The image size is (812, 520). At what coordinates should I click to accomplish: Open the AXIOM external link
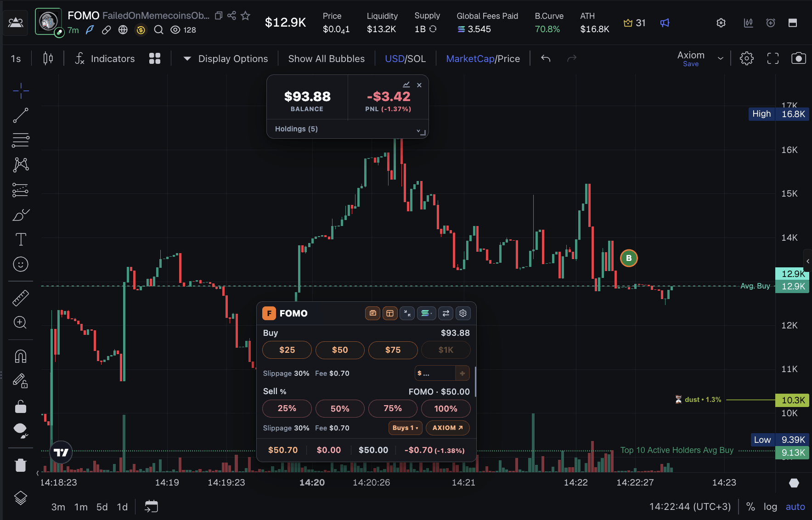(x=448, y=428)
